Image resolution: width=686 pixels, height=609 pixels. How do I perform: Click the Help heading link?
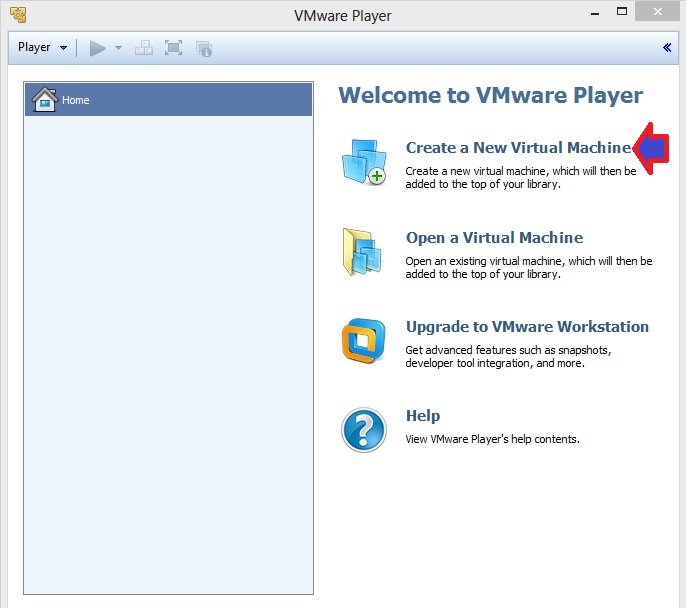pos(423,416)
